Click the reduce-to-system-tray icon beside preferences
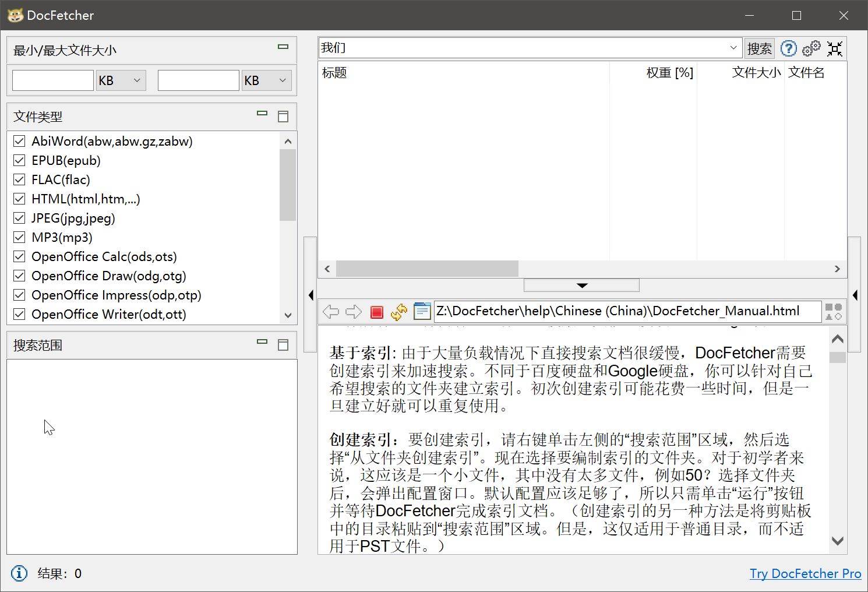This screenshot has width=868, height=592. click(835, 48)
